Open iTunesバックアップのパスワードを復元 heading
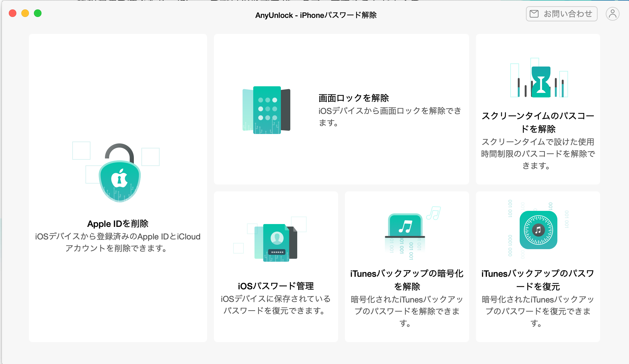 pyautogui.click(x=538, y=280)
